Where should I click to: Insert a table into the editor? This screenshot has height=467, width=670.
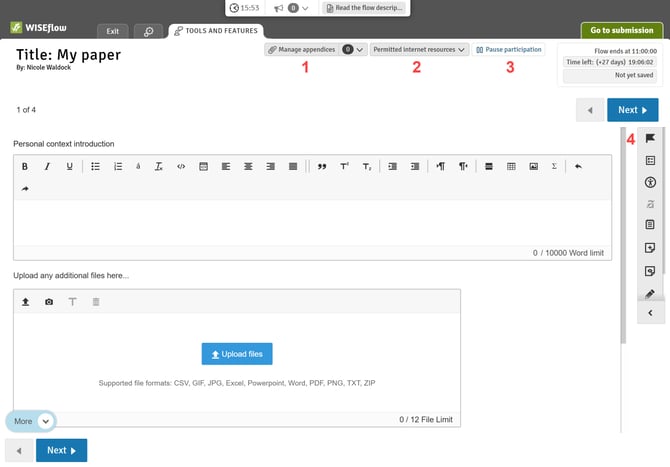511,167
